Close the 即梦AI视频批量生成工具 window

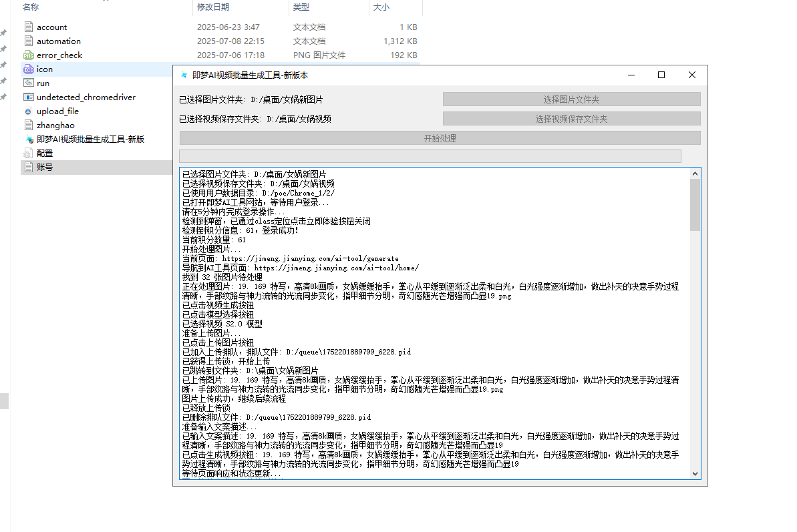[x=692, y=75]
